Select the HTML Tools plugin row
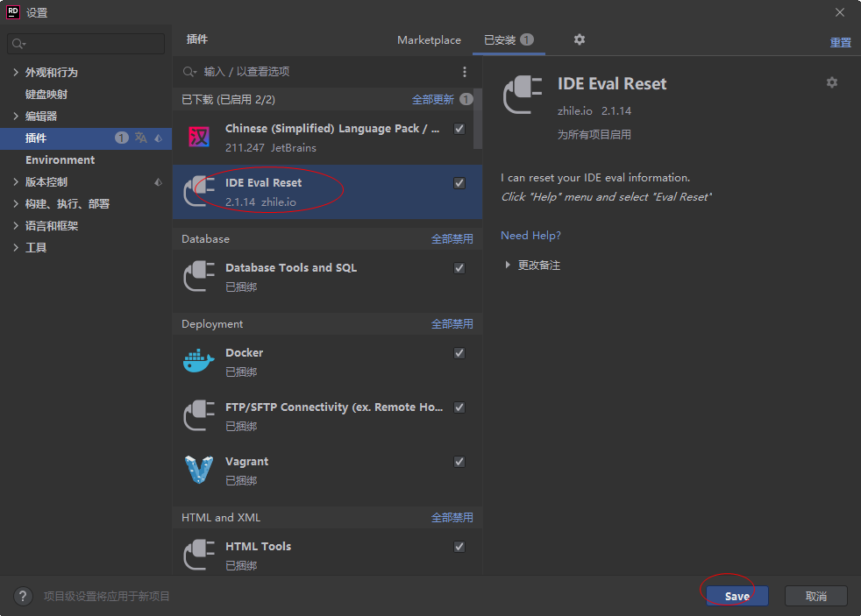Viewport: 861px width, 616px height. tap(327, 553)
